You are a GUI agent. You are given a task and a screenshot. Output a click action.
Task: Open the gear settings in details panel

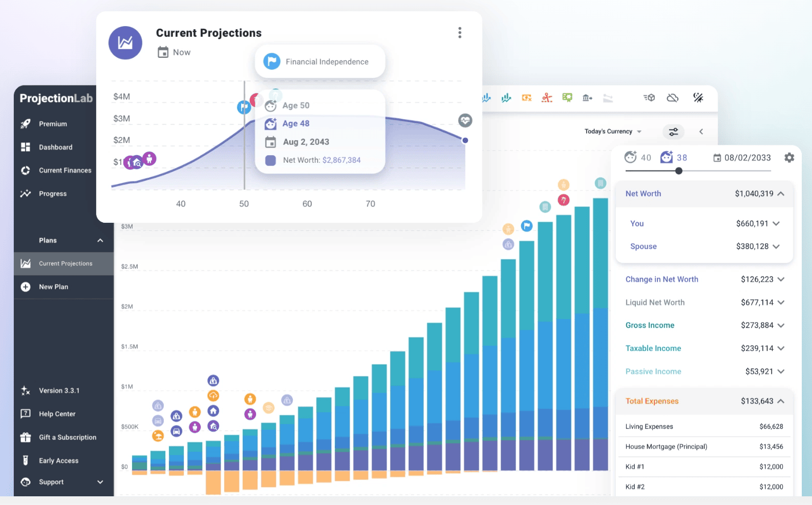point(789,158)
